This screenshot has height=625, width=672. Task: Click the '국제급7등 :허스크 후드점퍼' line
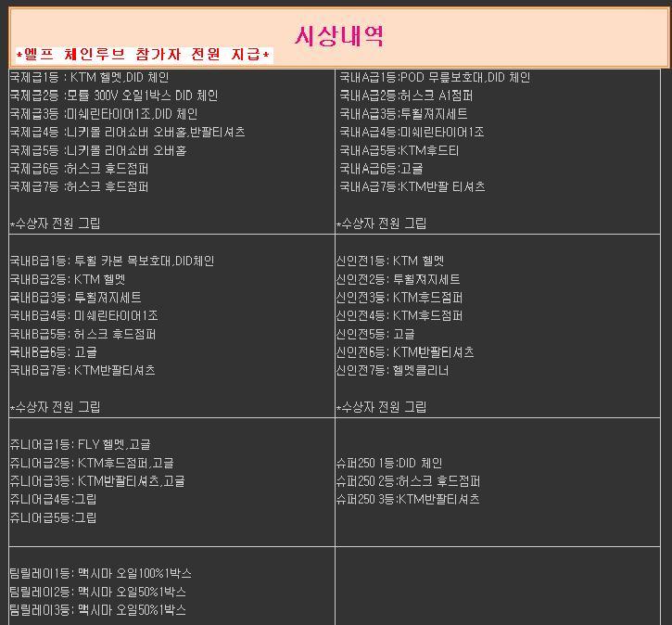(79, 187)
